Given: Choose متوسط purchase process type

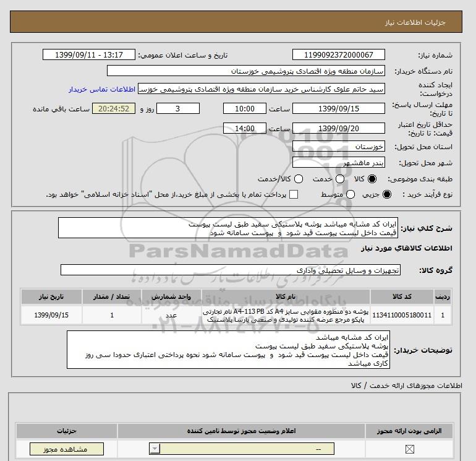Looking at the screenshot, I should coord(351,194).
